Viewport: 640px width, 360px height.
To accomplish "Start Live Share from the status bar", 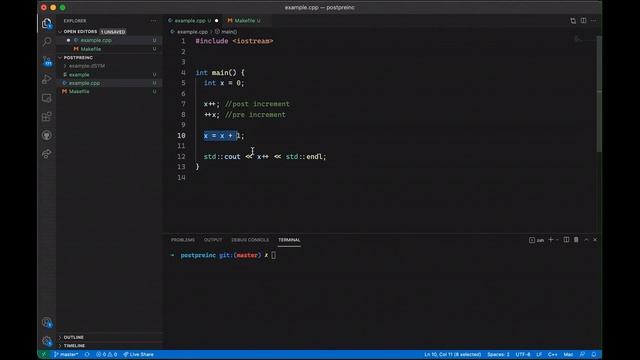I will click(x=138, y=354).
